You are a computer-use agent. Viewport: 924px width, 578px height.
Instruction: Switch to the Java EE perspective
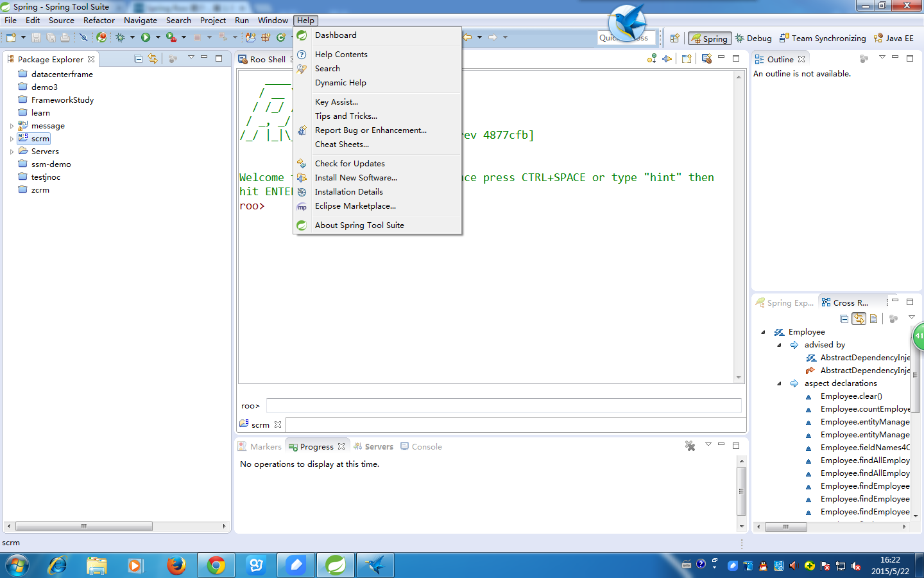point(893,38)
